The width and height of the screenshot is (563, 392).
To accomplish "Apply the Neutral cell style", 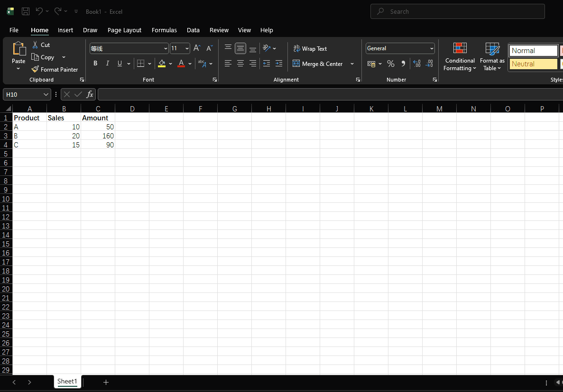I will (533, 63).
